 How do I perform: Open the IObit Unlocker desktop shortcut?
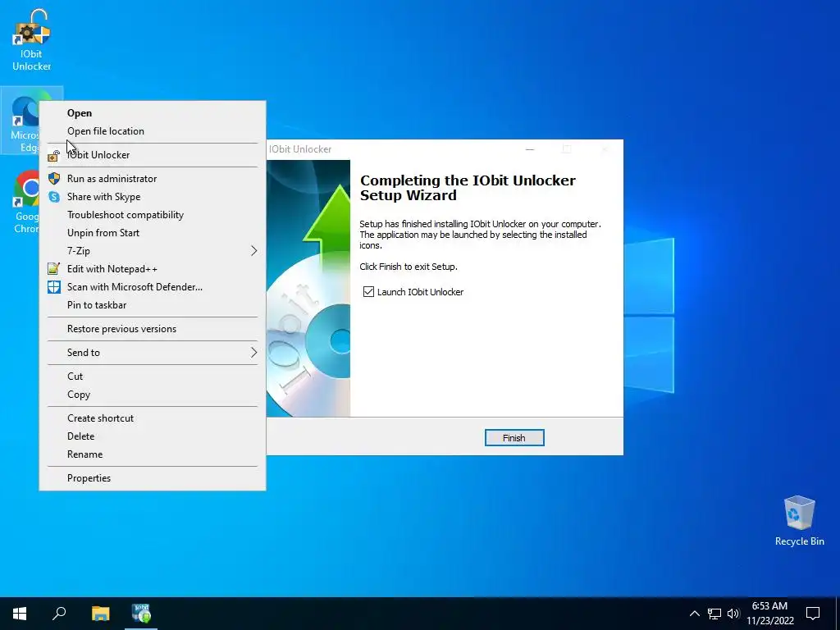pos(32,41)
